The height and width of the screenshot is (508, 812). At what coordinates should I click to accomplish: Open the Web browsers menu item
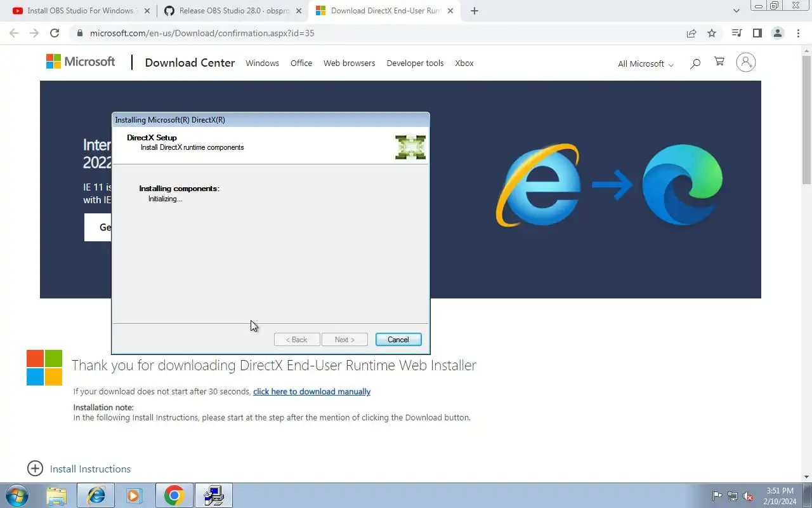pos(349,63)
